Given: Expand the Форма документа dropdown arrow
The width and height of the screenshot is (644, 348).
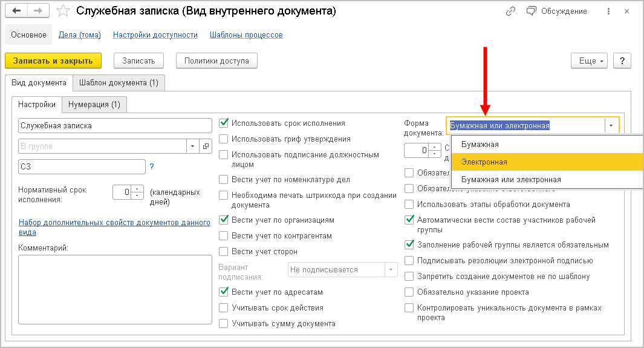Looking at the screenshot, I should click(x=611, y=125).
